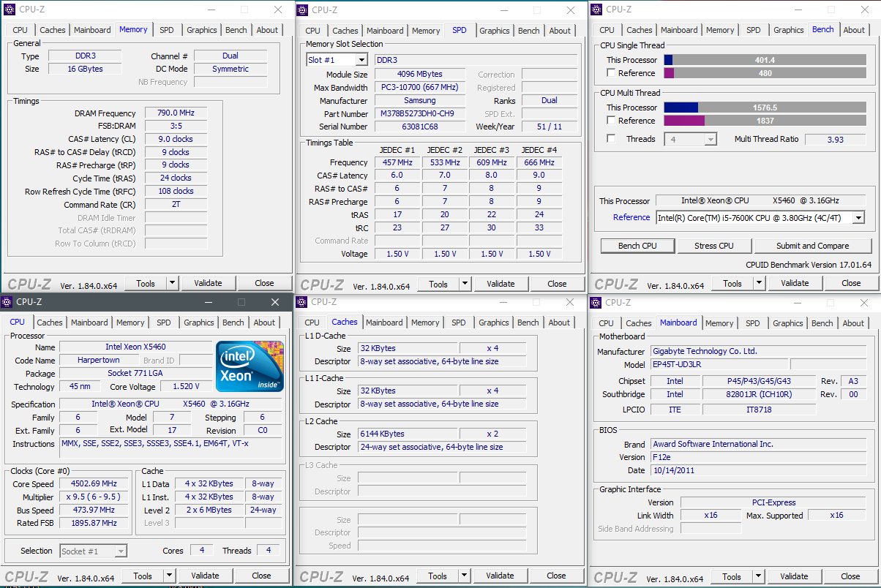Expand Tools dropdown arrow in Bench window
The height and width of the screenshot is (588, 881).
(x=760, y=283)
